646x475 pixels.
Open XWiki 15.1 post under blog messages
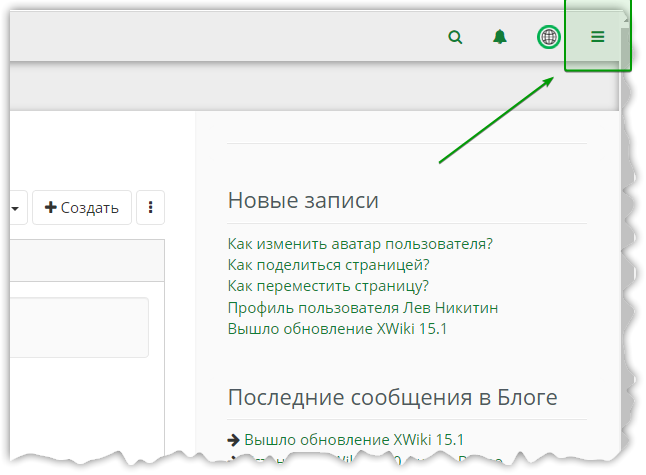click(354, 439)
